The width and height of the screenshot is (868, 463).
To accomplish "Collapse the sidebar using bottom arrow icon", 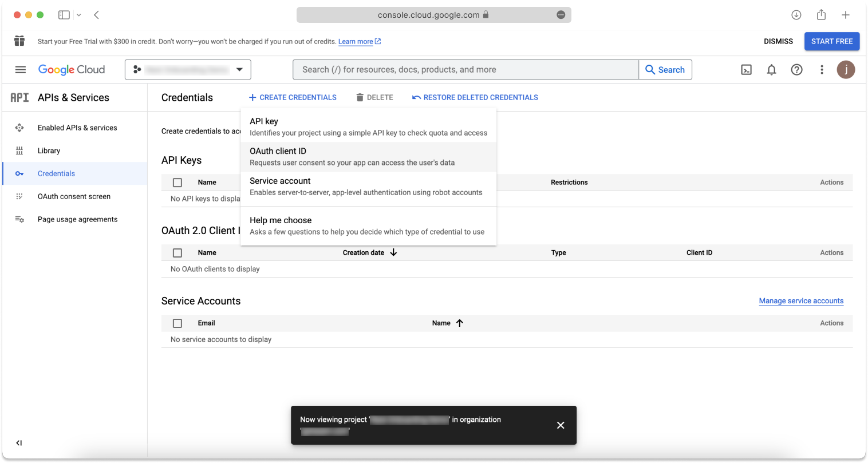I will (x=19, y=442).
